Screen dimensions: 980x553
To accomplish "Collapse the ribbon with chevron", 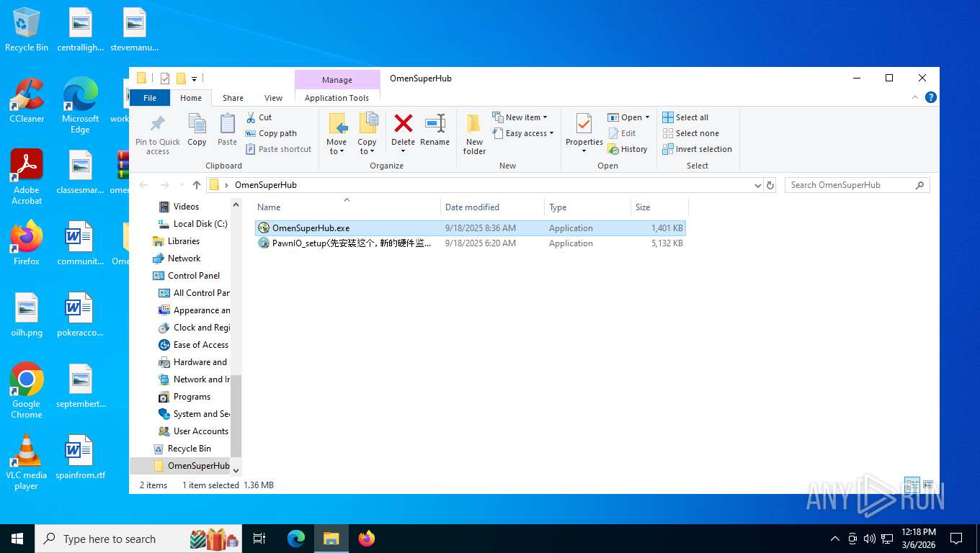I will [916, 97].
